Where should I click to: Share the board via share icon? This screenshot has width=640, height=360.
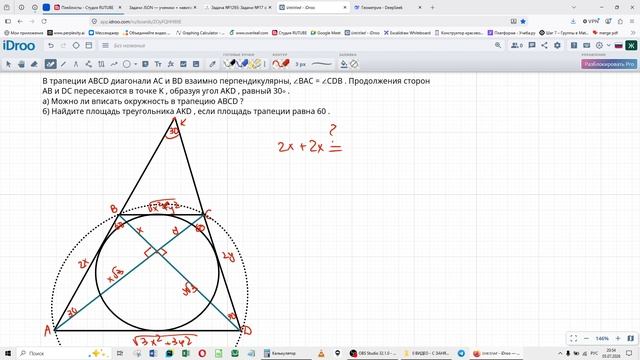tap(544, 45)
